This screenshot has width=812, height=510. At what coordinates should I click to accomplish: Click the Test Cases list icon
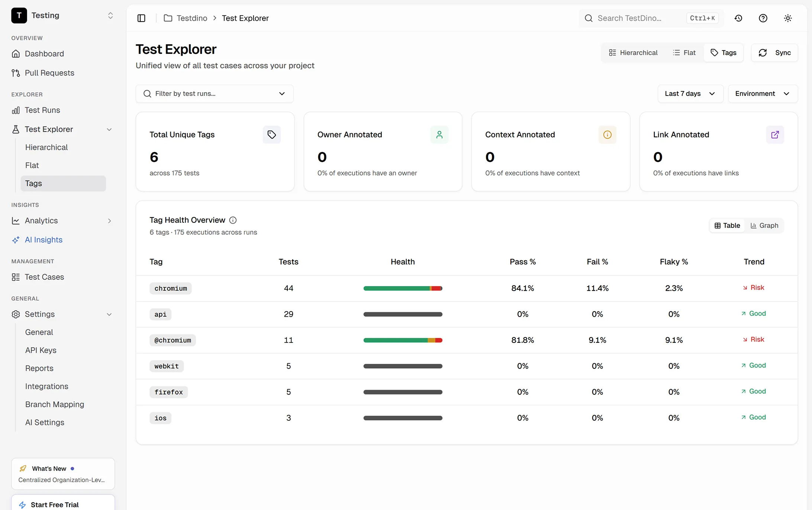pos(16,277)
